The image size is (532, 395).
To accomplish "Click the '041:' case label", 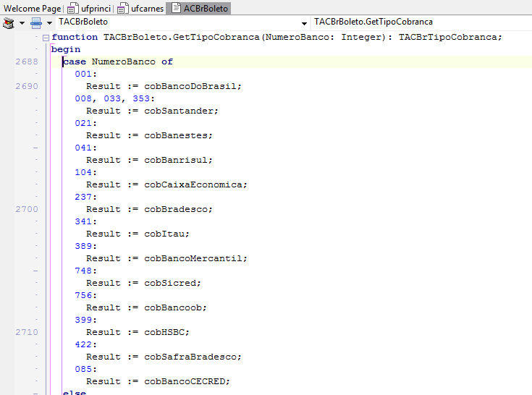I will click(x=86, y=148).
